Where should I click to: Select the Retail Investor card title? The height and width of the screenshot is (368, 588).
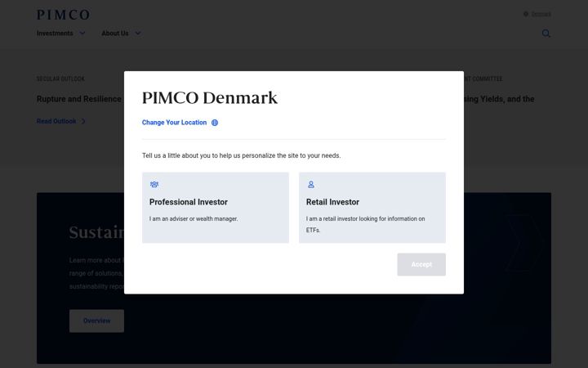point(332,202)
